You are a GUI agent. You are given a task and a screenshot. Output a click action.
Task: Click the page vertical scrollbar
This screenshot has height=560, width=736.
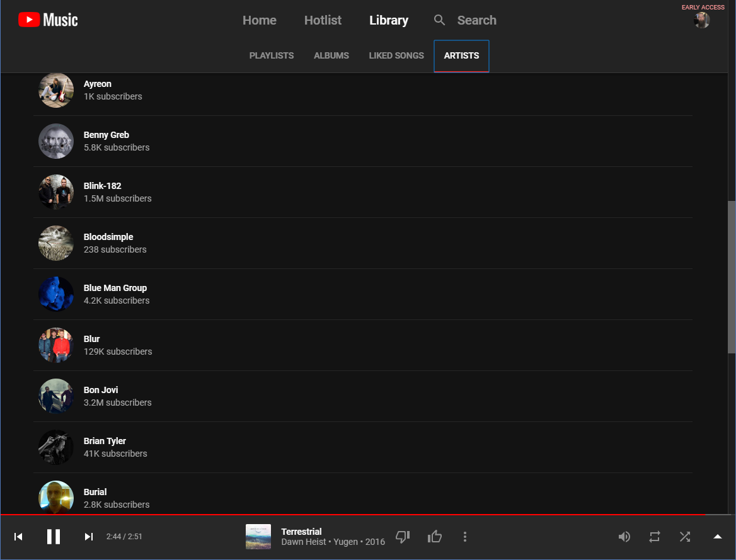[x=732, y=277]
